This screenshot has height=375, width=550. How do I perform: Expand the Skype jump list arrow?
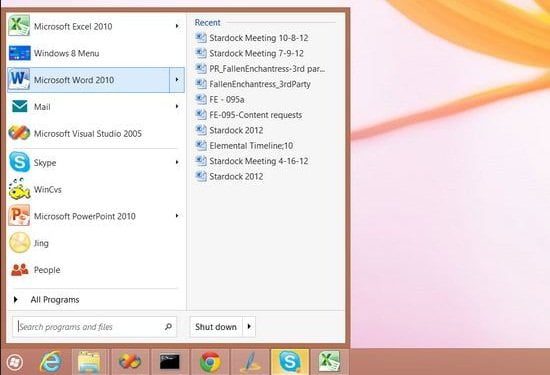(x=177, y=162)
